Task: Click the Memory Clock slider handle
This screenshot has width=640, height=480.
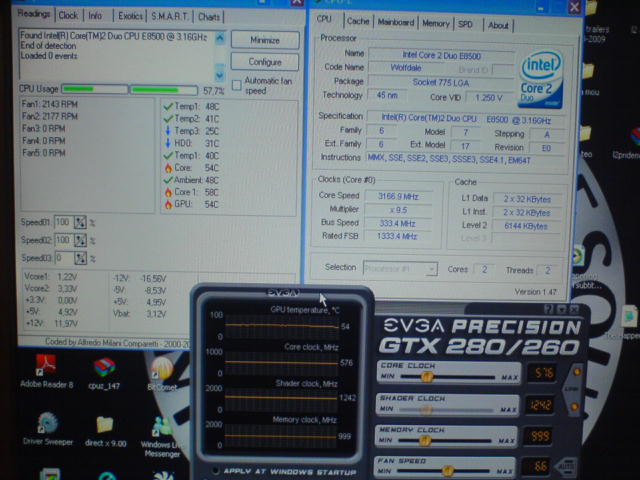Action: [424, 440]
